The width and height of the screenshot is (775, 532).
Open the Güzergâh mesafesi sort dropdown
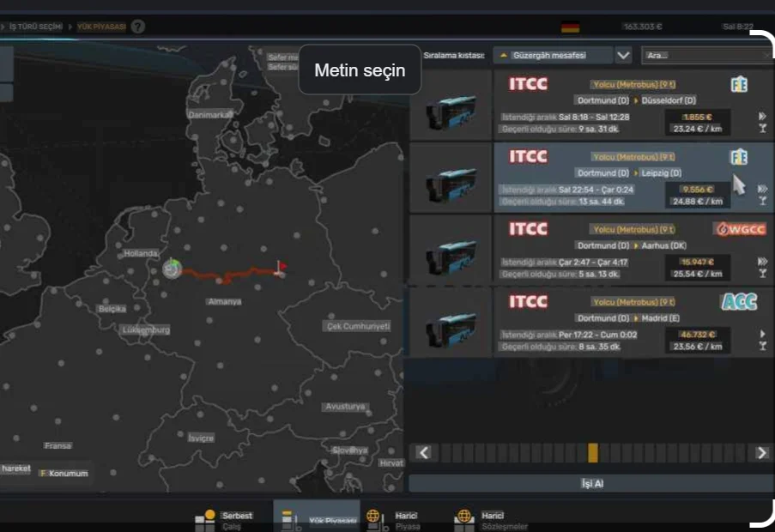point(553,55)
